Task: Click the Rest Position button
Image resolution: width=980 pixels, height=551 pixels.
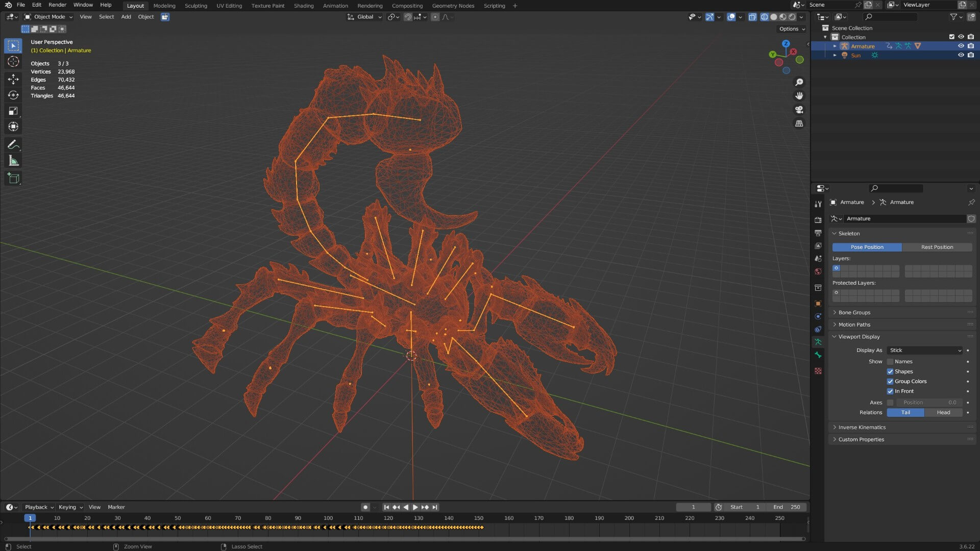Action: pos(937,247)
